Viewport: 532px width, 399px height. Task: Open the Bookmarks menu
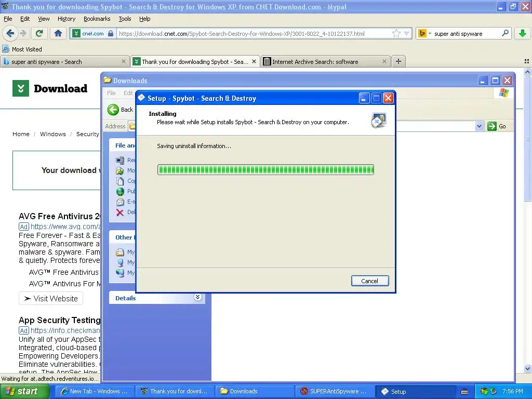tap(97, 19)
